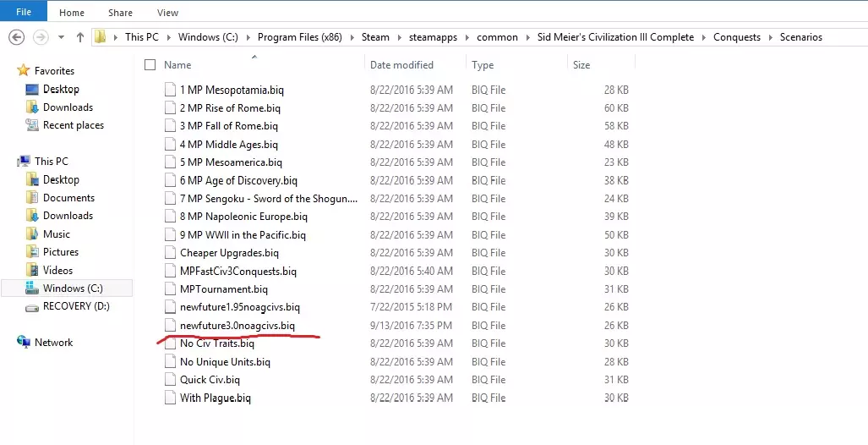This screenshot has height=445, width=868.
Task: Select the No Civ Traits.biq file name
Action: point(217,343)
